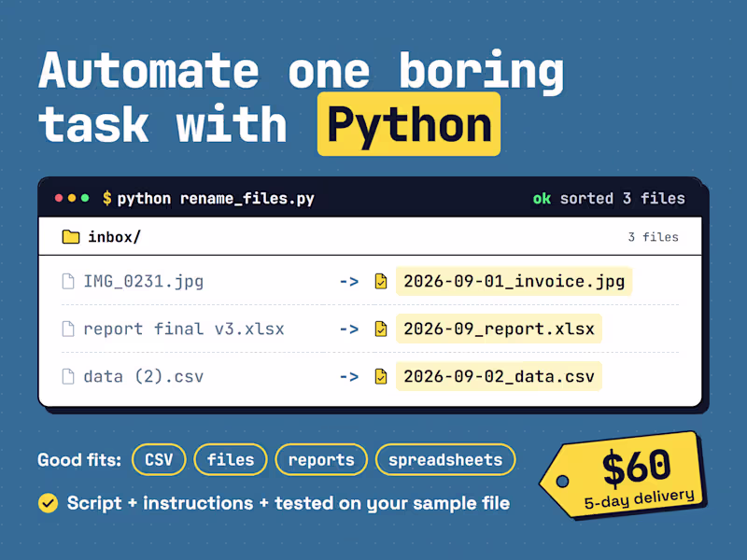Click the 2026-09-02_data.csv renamed file

(499, 377)
